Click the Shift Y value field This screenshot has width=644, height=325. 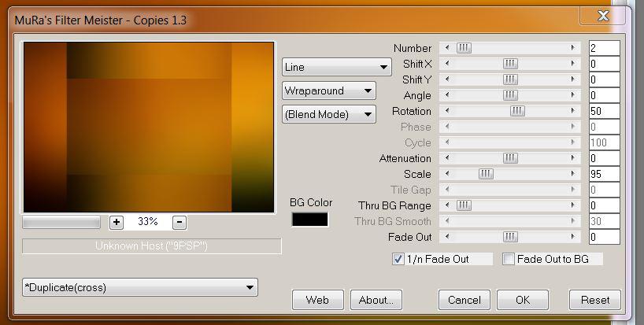tap(604, 79)
